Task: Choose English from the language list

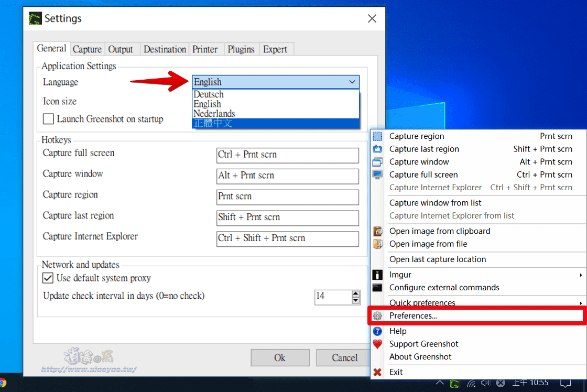Action: pyautogui.click(x=276, y=104)
